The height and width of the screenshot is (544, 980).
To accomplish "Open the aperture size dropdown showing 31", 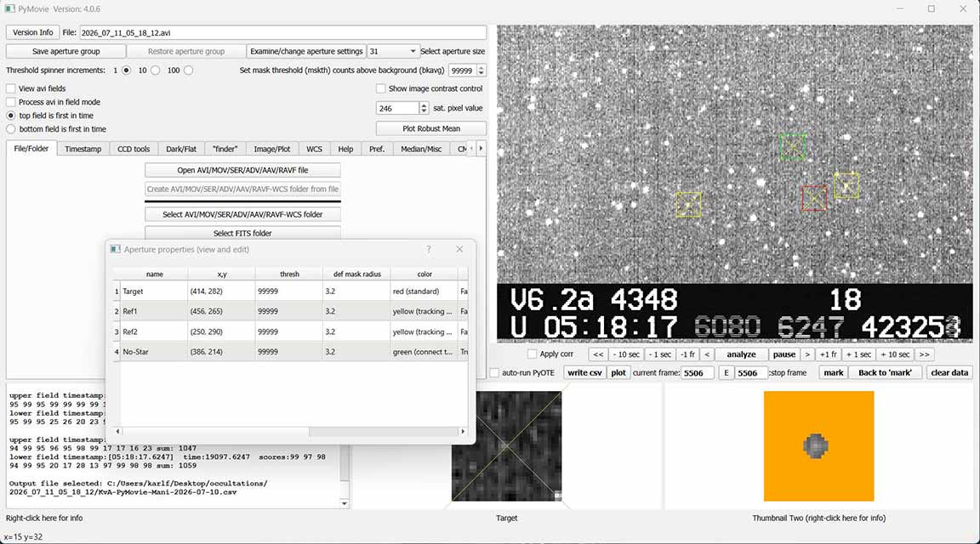I will pos(392,51).
